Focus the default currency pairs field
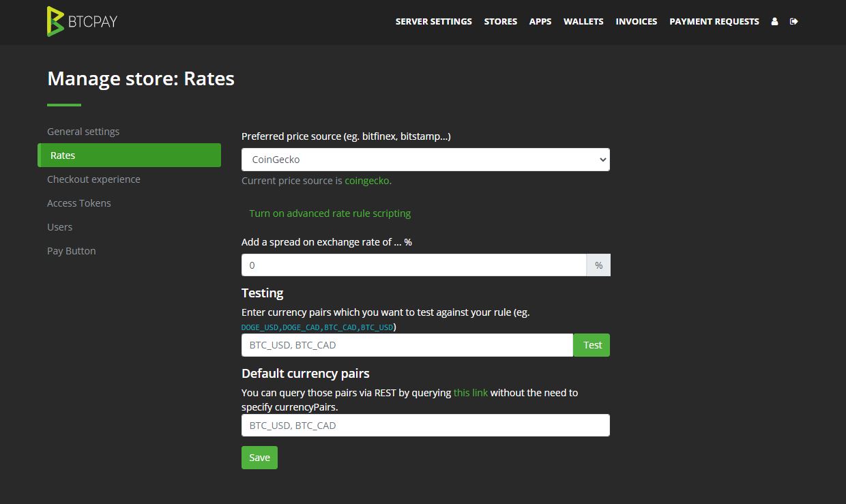Screen dimensions: 846x504 coord(426,426)
